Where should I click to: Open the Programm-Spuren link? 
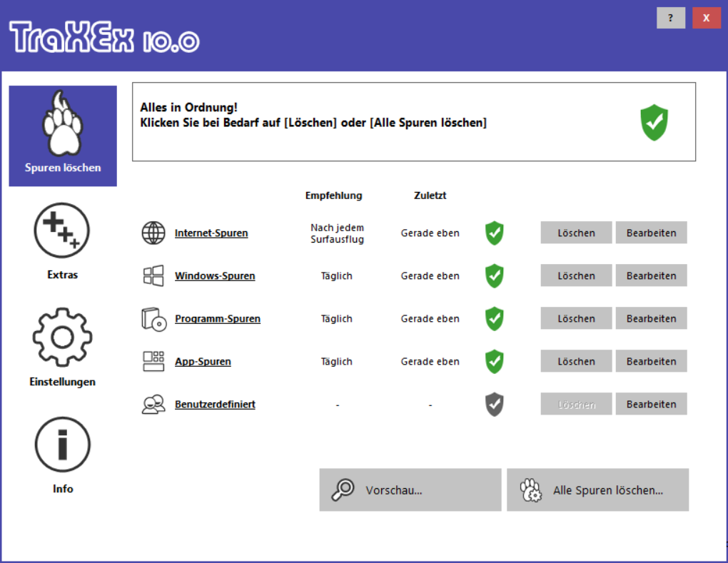pos(218,319)
